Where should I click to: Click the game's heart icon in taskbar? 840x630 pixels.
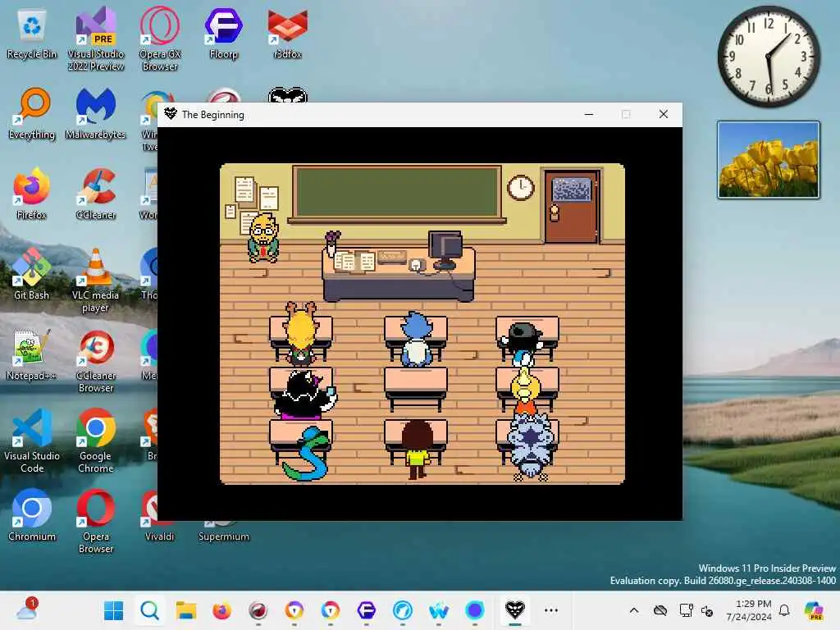515,609
